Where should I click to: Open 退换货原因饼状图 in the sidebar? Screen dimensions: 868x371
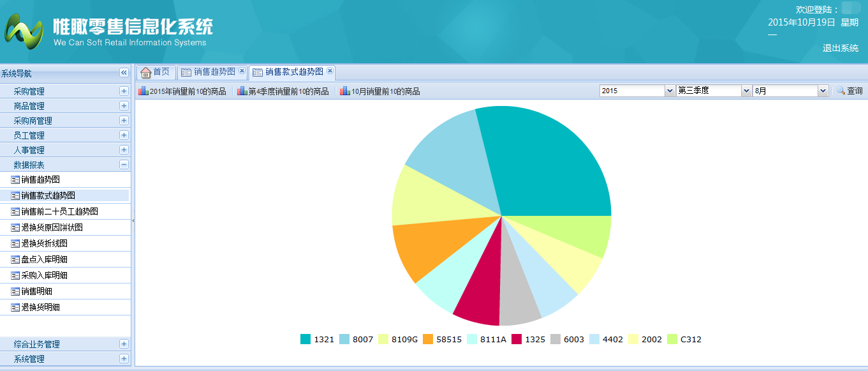[52, 227]
